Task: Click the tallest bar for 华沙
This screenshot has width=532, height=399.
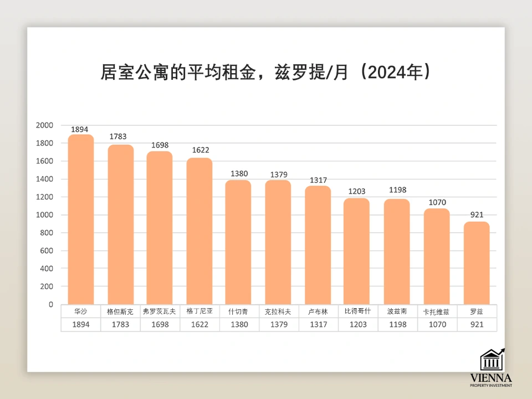Action: click(x=80, y=216)
